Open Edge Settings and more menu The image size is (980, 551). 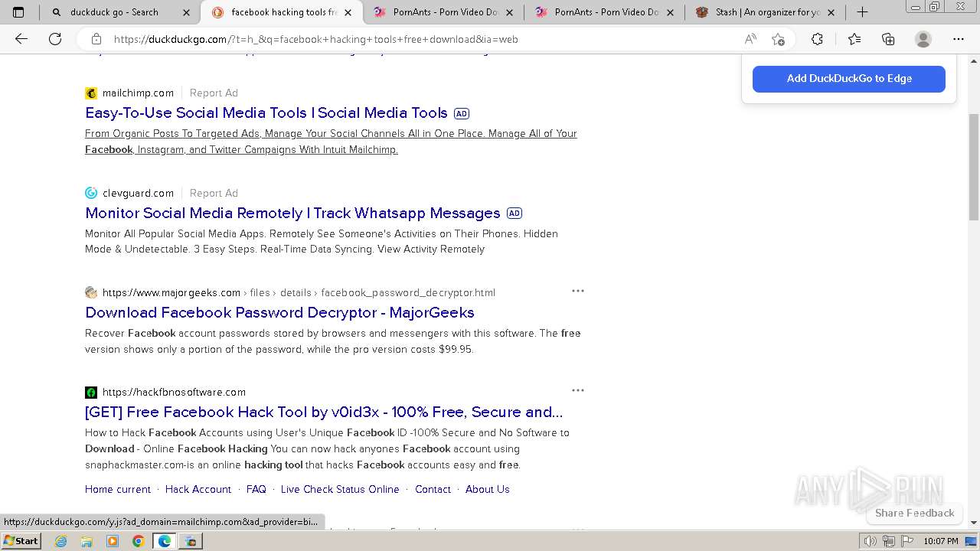pos(959,39)
